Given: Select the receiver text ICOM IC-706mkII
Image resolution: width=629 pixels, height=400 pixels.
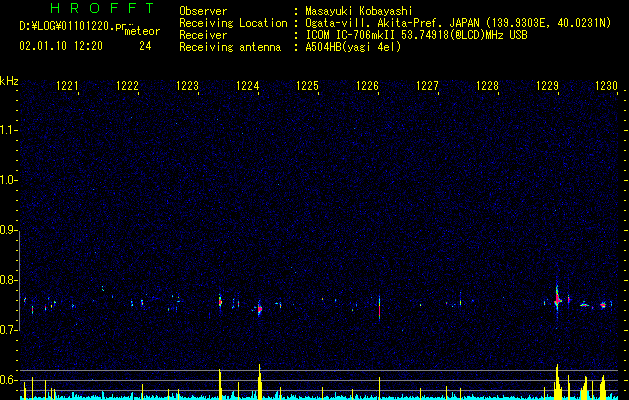Looking at the screenshot, I should 350,35.
